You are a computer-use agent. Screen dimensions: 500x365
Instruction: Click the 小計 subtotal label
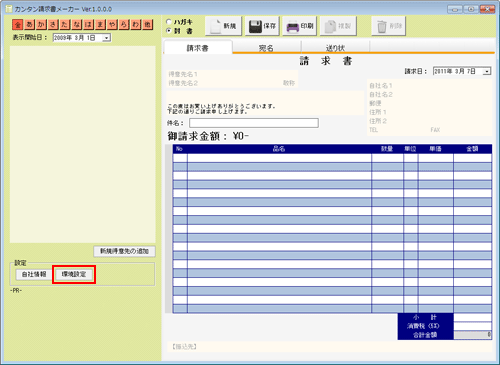[425, 317]
